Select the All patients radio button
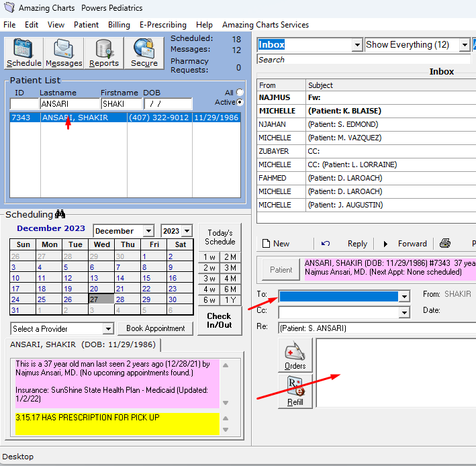The width and height of the screenshot is (476, 466). tap(240, 93)
